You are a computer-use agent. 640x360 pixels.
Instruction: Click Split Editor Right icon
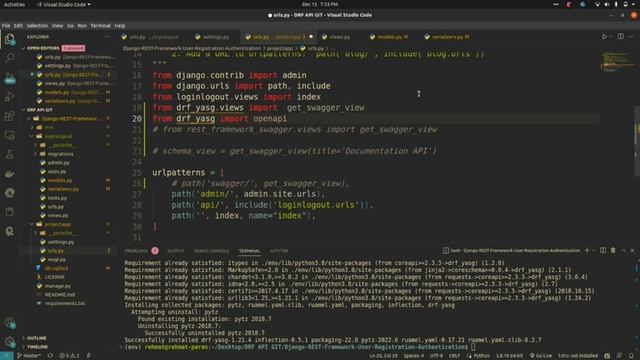(x=620, y=36)
